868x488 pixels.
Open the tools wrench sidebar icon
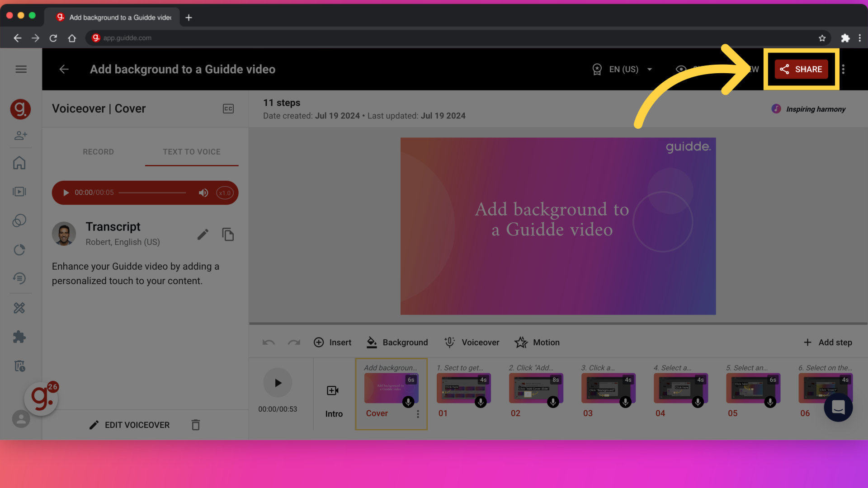tap(19, 308)
